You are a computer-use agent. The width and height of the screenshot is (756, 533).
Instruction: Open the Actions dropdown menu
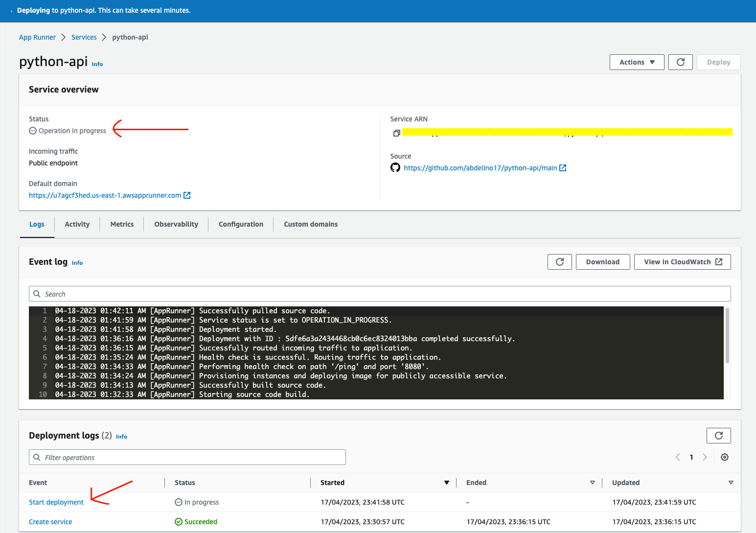tap(637, 62)
